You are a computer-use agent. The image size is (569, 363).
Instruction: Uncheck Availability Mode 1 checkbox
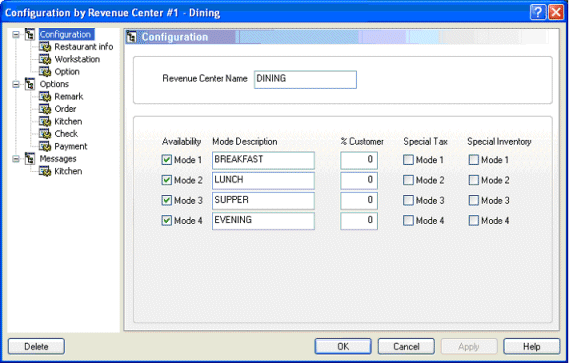(x=167, y=160)
